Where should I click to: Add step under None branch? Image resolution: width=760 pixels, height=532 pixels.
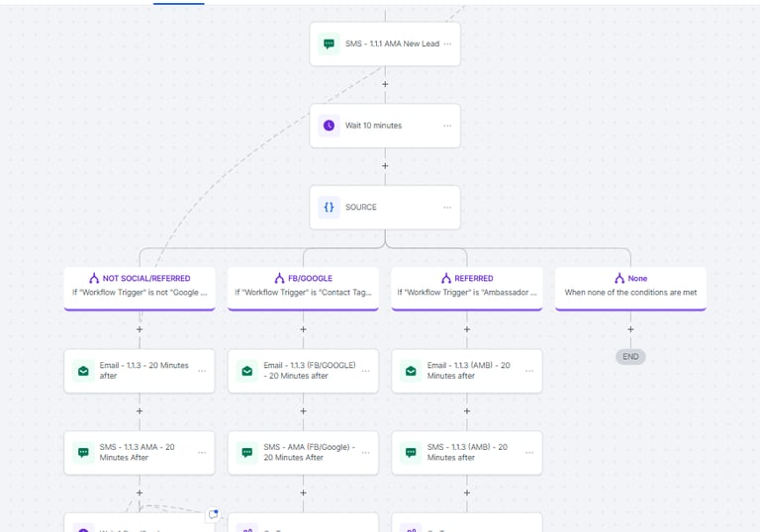pos(630,329)
